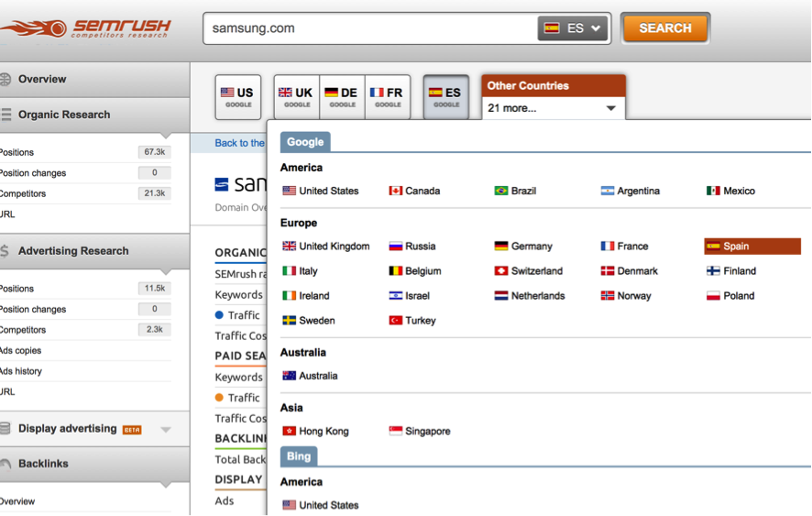Select the US Google database tab
The height and width of the screenshot is (516, 812).
click(x=238, y=97)
